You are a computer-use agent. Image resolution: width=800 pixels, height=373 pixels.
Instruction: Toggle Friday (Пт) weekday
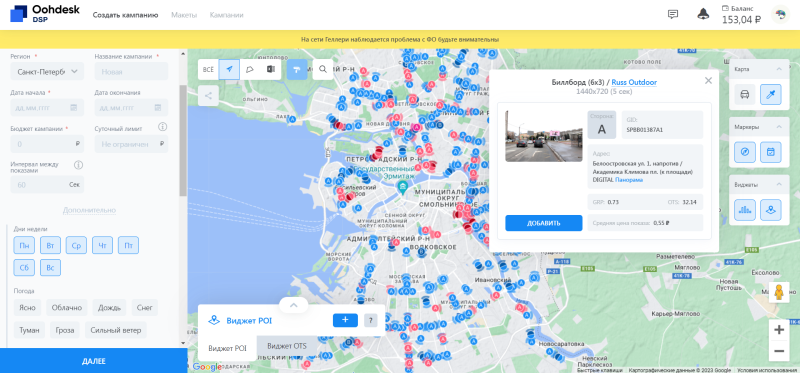[x=128, y=245]
